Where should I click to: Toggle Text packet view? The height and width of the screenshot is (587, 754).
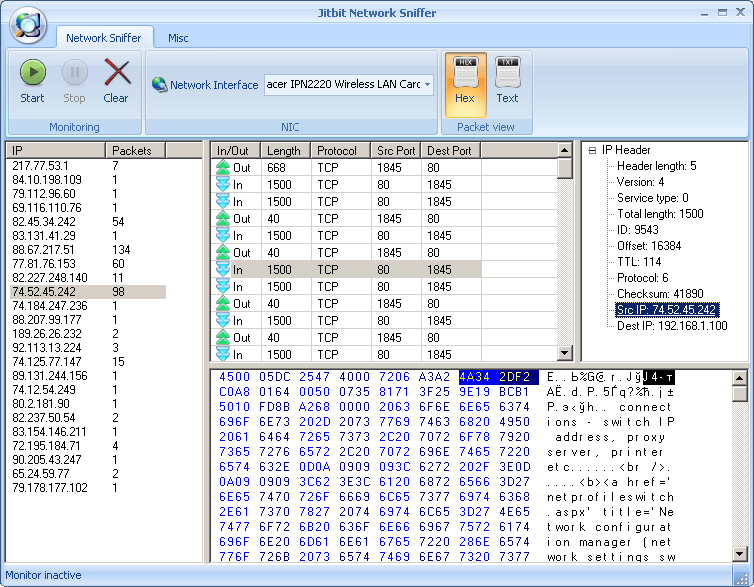[x=507, y=79]
